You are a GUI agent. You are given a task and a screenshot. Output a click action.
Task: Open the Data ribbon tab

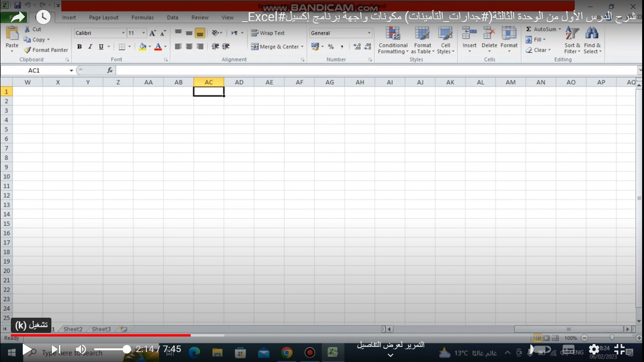pos(173,17)
